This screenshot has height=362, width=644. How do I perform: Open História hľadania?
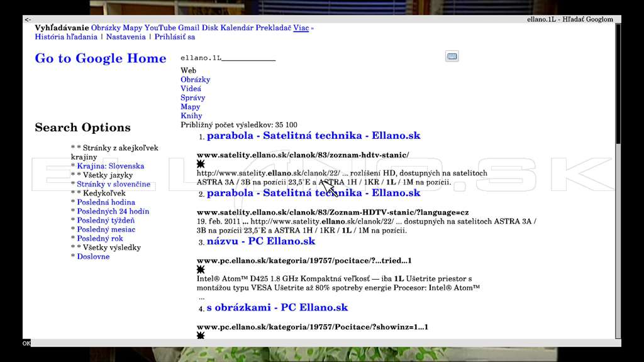66,37
